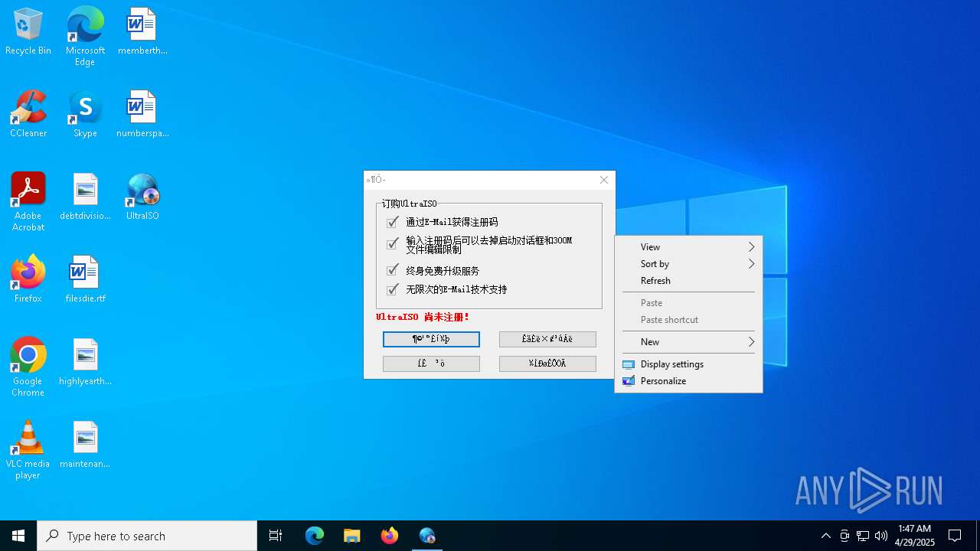Select the Adobe Acrobat desktop shortcut
This screenshot has width=980, height=551.
pyautogui.click(x=28, y=202)
